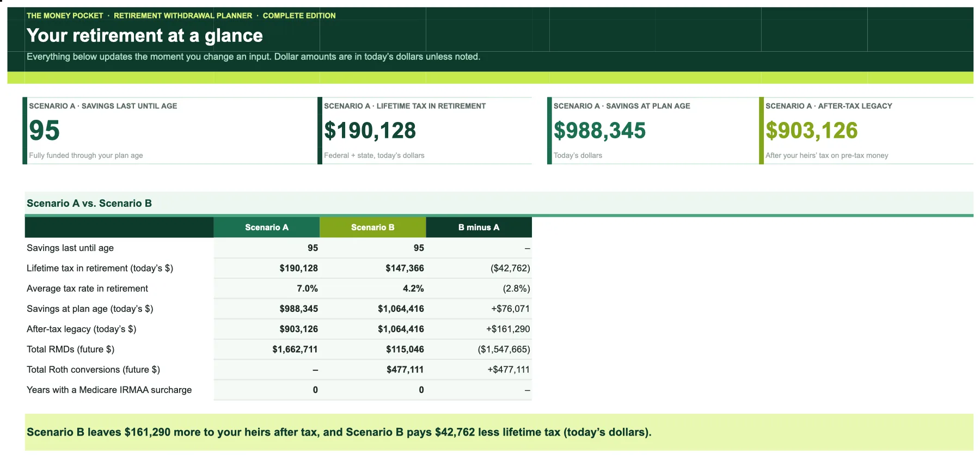Click the 'Scenario A · Lifetime Tax in Retirement' card label
This screenshot has width=980, height=460.
(x=405, y=106)
